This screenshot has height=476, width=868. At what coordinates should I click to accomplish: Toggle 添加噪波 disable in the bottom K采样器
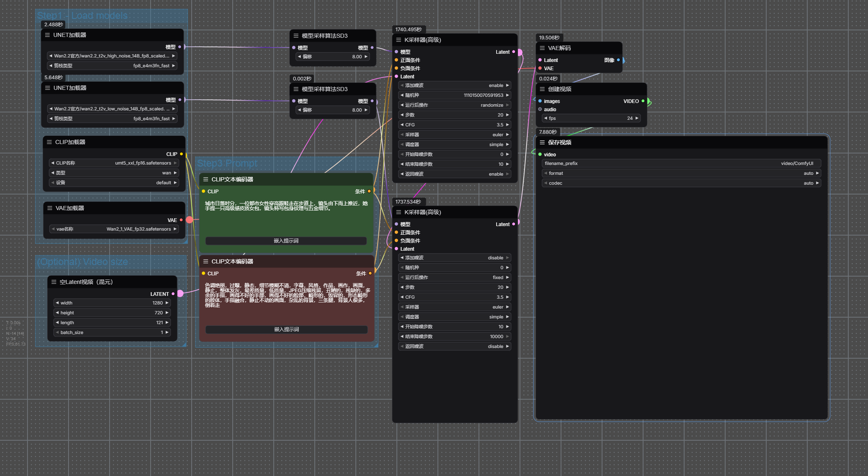(454, 258)
